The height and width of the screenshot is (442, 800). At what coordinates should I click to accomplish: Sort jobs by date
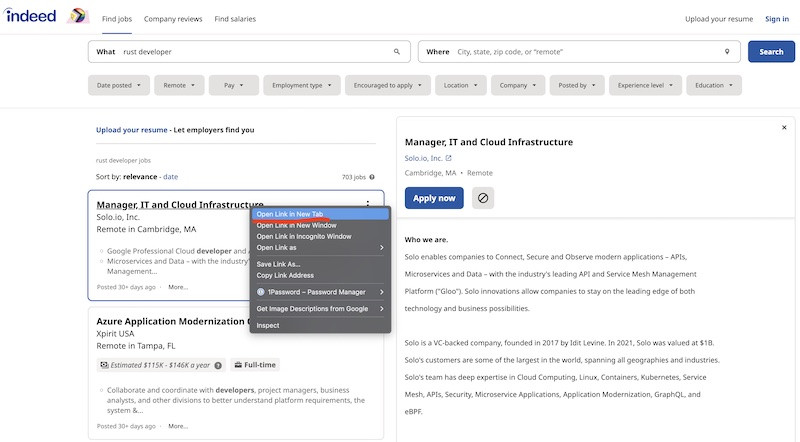(170, 177)
